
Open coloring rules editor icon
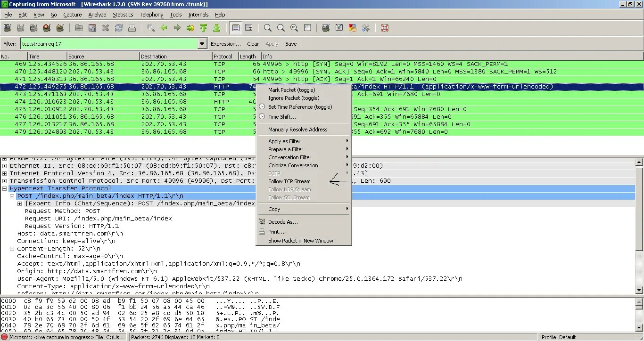(352, 28)
